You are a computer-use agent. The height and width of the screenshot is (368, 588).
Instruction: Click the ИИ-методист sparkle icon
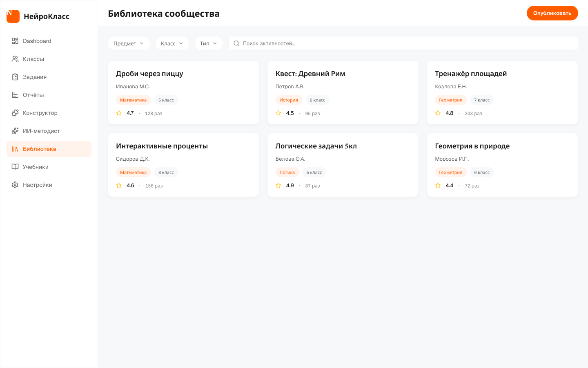click(x=15, y=131)
